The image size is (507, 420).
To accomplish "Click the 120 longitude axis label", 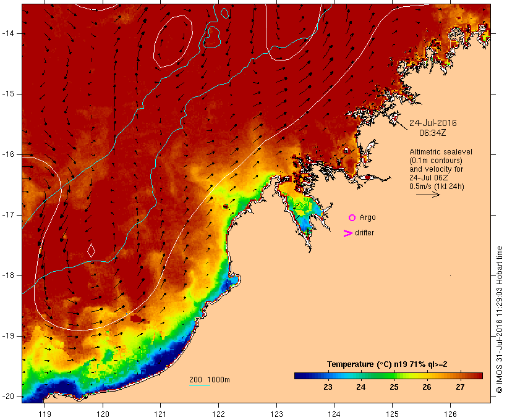I will point(103,414).
